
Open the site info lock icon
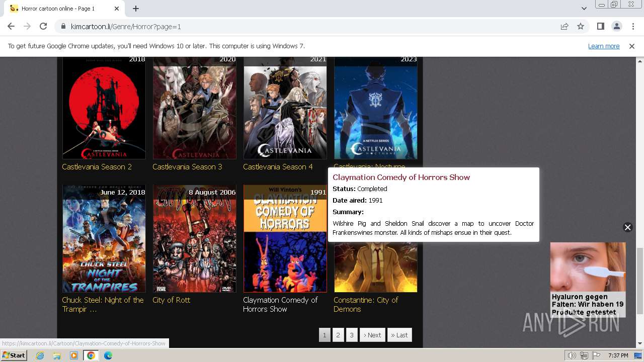[x=63, y=26]
